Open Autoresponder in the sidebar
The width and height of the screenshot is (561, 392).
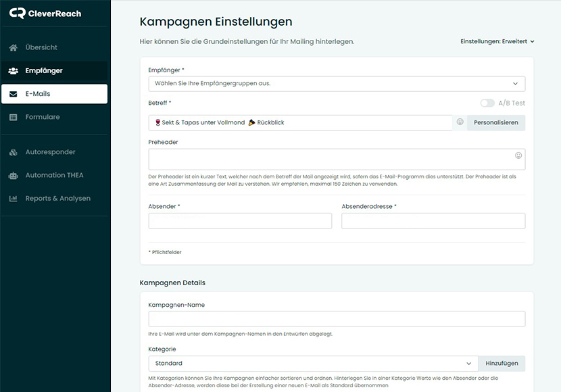click(54, 152)
